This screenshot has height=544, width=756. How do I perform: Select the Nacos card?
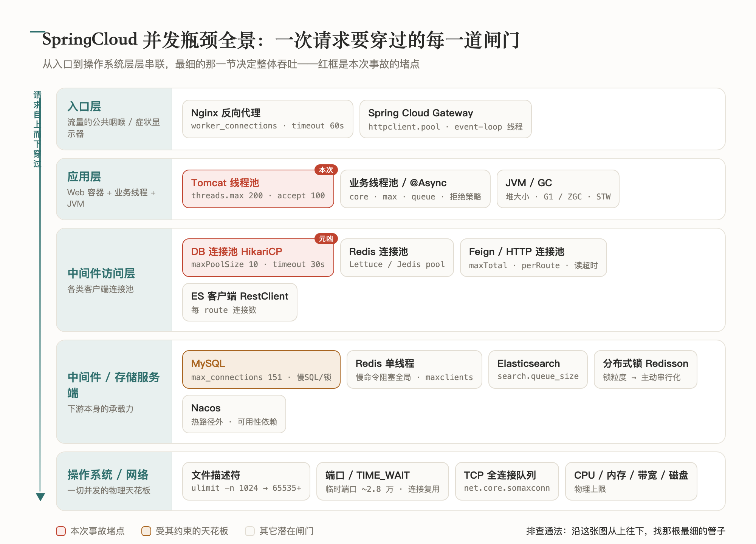coord(234,414)
